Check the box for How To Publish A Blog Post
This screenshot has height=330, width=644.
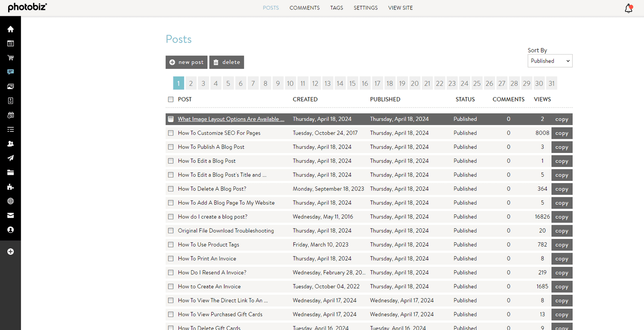click(x=171, y=147)
